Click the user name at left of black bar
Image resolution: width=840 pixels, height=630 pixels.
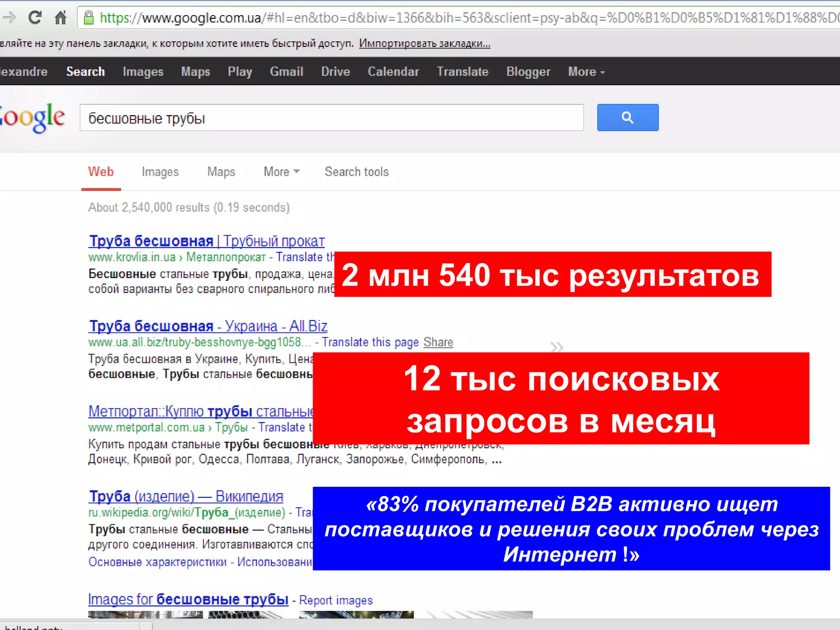pos(23,71)
